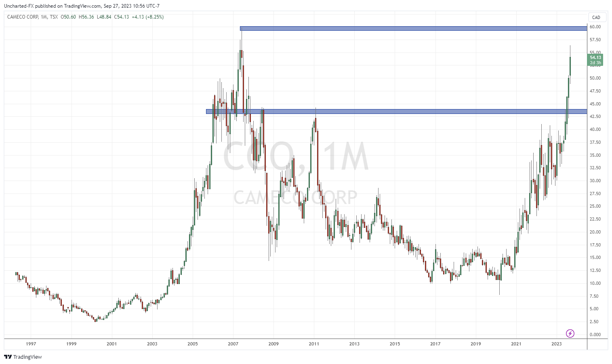Click the 1997 time axis label

31,344
